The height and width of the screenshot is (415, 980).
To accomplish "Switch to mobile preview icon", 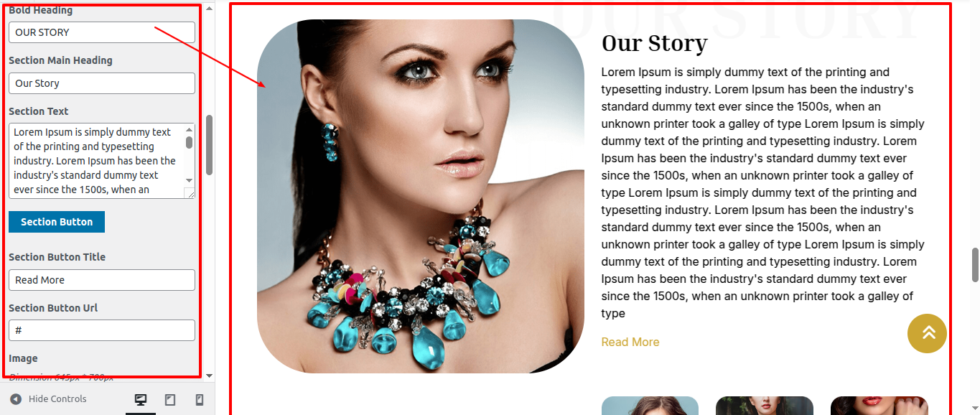I will pos(200,400).
